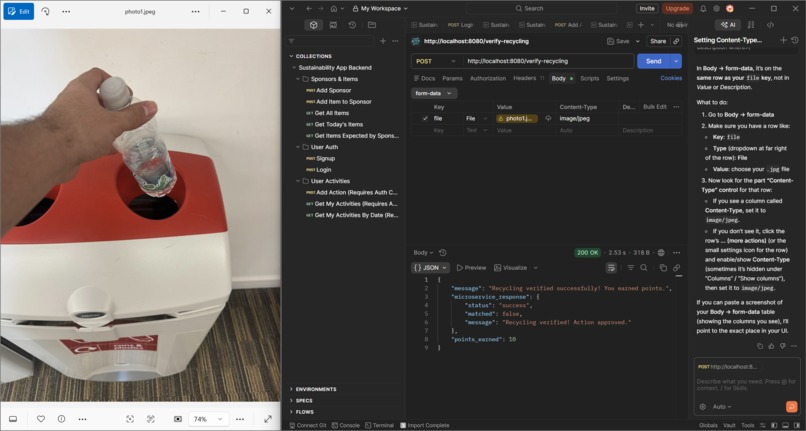Open the form-data body type dropdown
Image resolution: width=806 pixels, height=431 pixels.
coord(434,93)
